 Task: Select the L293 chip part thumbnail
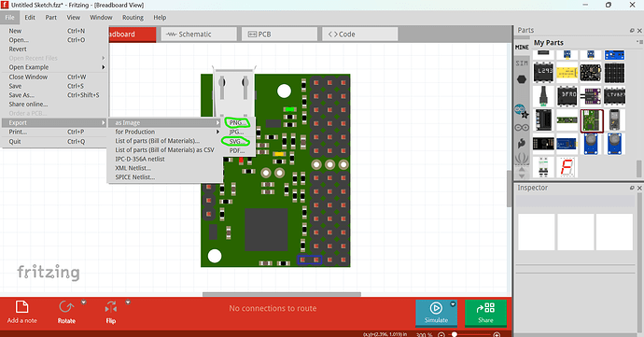(x=543, y=72)
